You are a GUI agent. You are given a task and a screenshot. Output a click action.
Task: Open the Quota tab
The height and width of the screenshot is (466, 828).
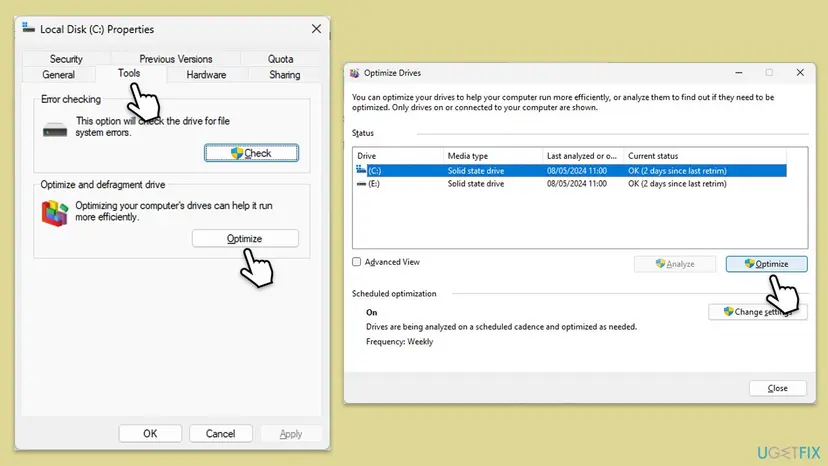coord(280,59)
